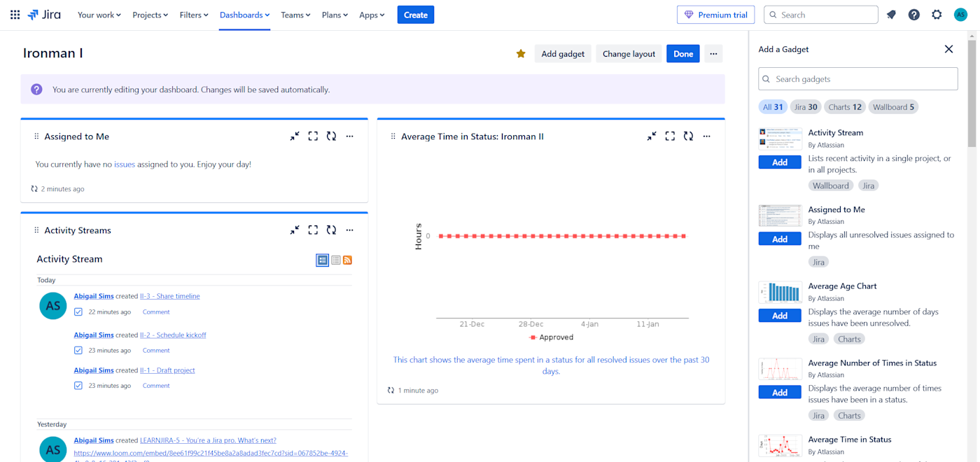
Task: Select the Jira 30 gadget filter
Action: point(806,107)
